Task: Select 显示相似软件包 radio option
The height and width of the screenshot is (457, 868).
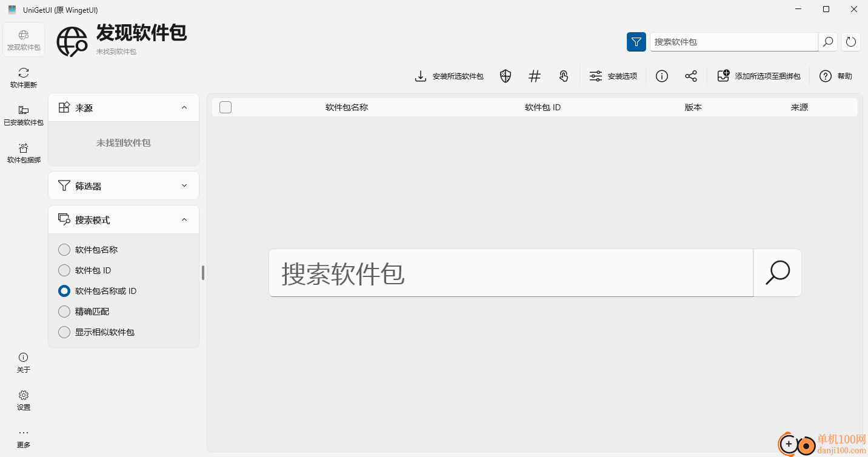Action: tap(96, 332)
